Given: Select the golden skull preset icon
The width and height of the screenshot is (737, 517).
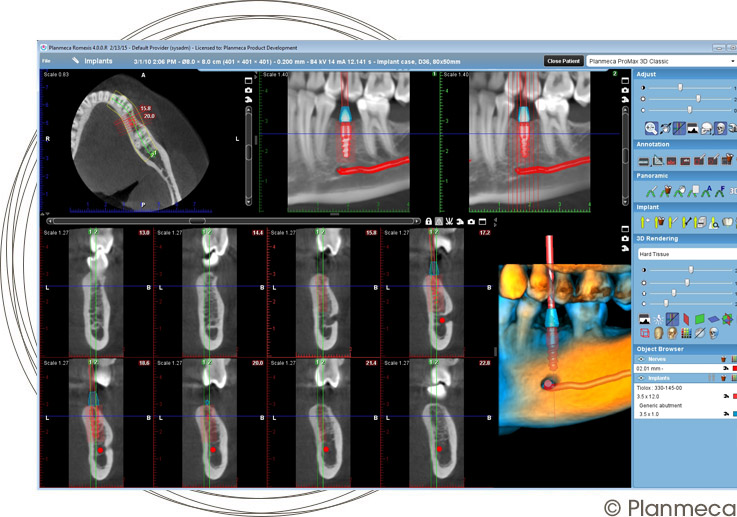Looking at the screenshot, I should point(672,333).
